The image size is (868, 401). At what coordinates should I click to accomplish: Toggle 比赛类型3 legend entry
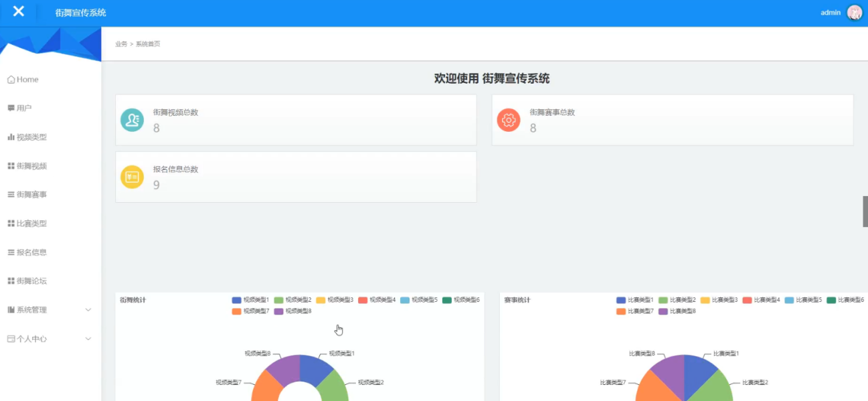click(x=719, y=300)
